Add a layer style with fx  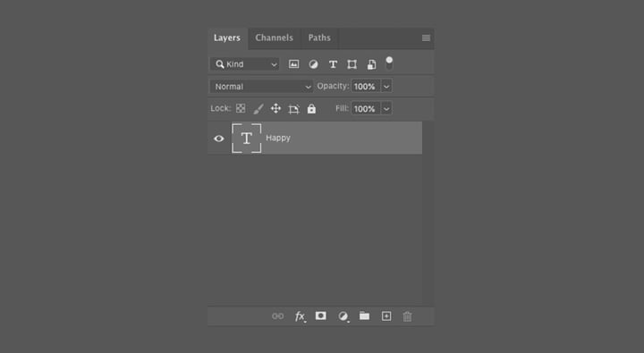301,316
